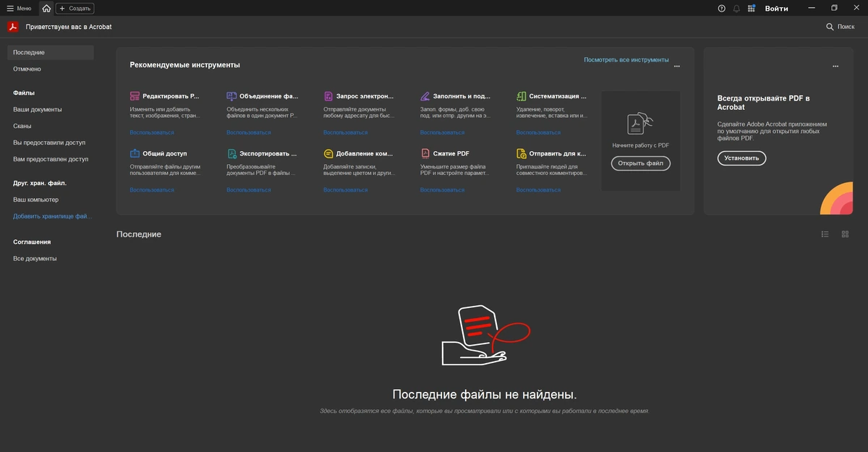This screenshot has height=452, width=868.
Task: Go to Home via house icon
Action: coord(46,8)
